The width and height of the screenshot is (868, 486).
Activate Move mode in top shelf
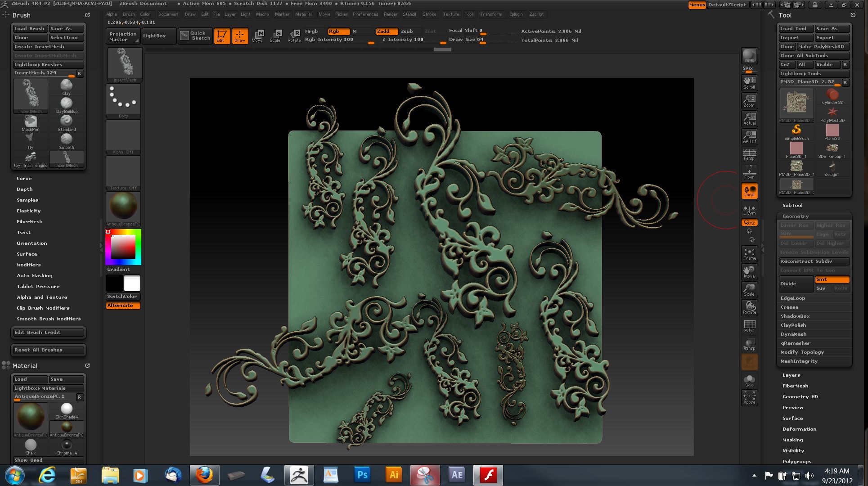point(257,36)
